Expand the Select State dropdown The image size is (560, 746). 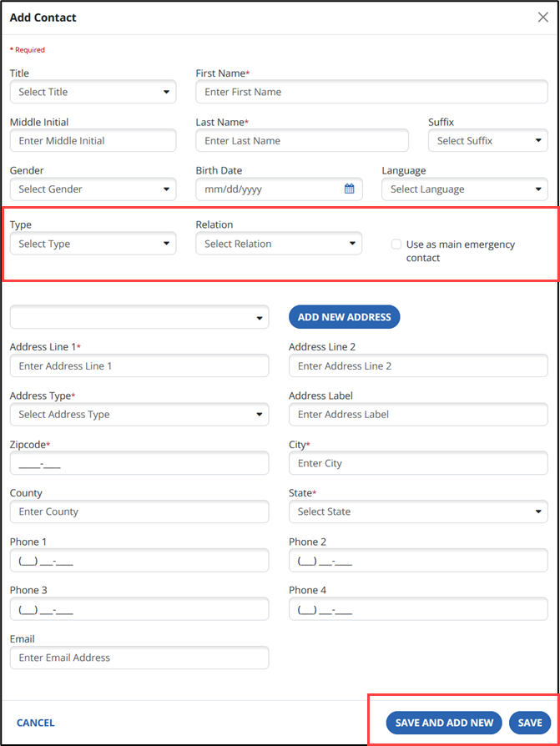[x=418, y=512]
